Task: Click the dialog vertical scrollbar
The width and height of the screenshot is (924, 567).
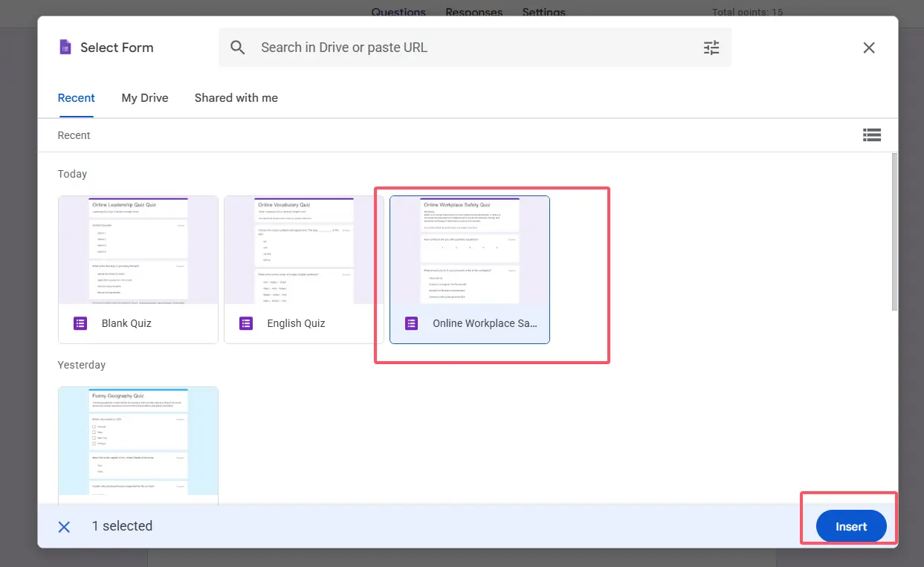Action: (x=894, y=232)
